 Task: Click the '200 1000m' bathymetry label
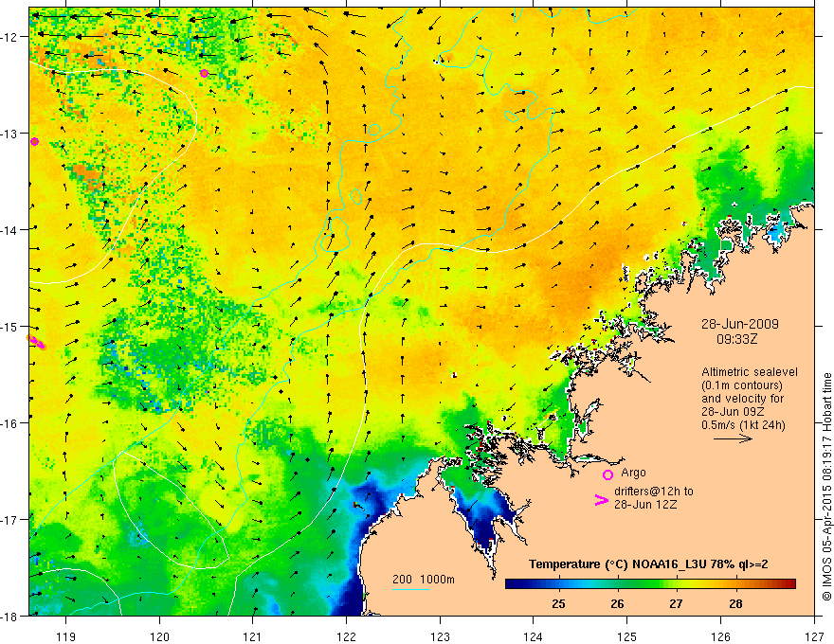pyautogui.click(x=424, y=580)
